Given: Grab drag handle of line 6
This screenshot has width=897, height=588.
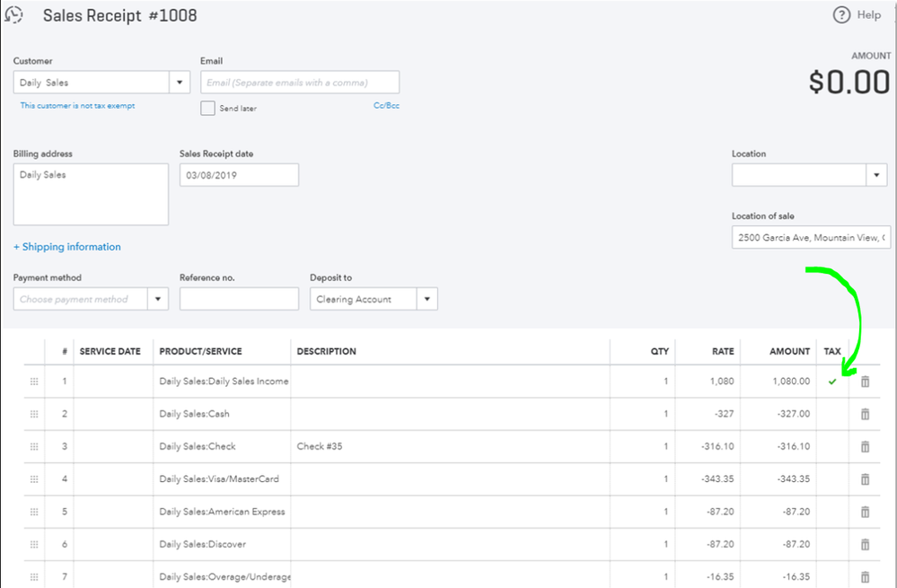Looking at the screenshot, I should tap(34, 545).
